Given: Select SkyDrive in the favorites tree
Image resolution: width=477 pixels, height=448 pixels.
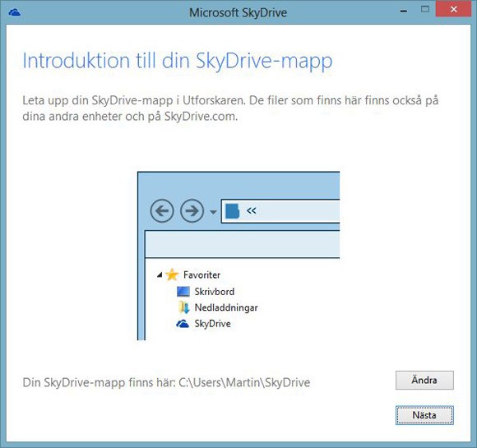Looking at the screenshot, I should (213, 324).
